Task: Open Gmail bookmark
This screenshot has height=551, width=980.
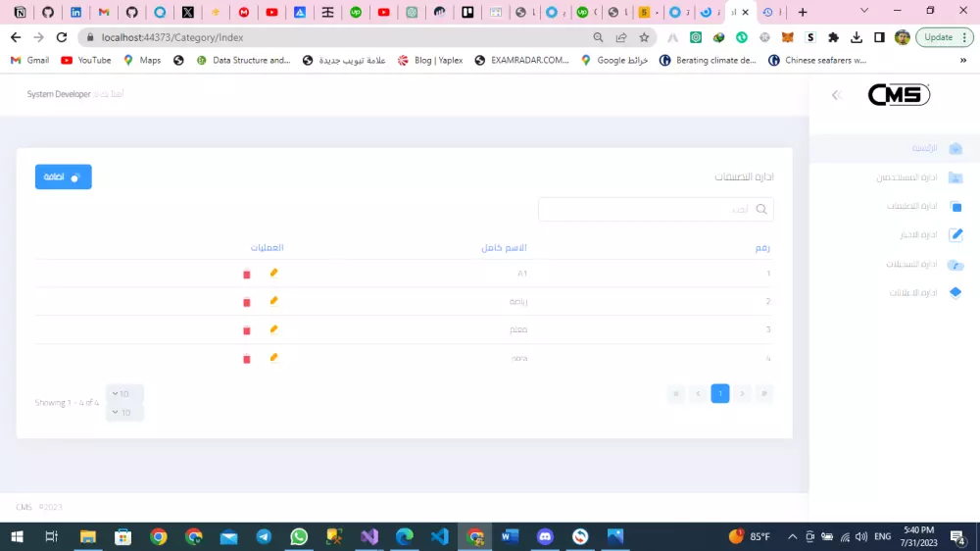Action: pyautogui.click(x=30, y=60)
